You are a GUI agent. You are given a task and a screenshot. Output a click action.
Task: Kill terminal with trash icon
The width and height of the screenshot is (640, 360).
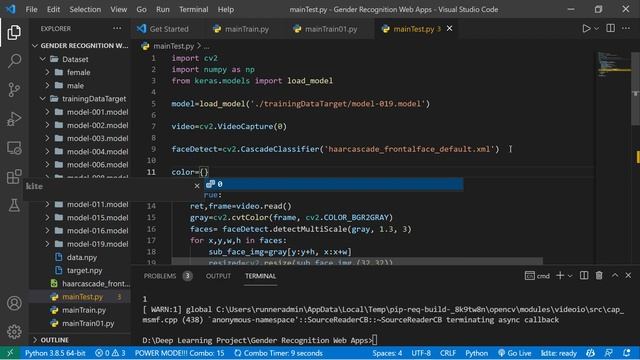pyautogui.click(x=599, y=276)
